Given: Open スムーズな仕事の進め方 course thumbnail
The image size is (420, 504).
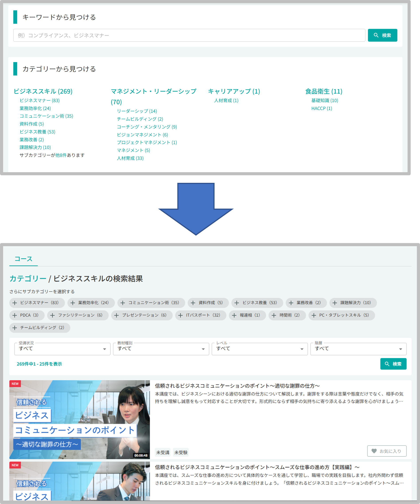Looking at the screenshot, I should [80, 481].
